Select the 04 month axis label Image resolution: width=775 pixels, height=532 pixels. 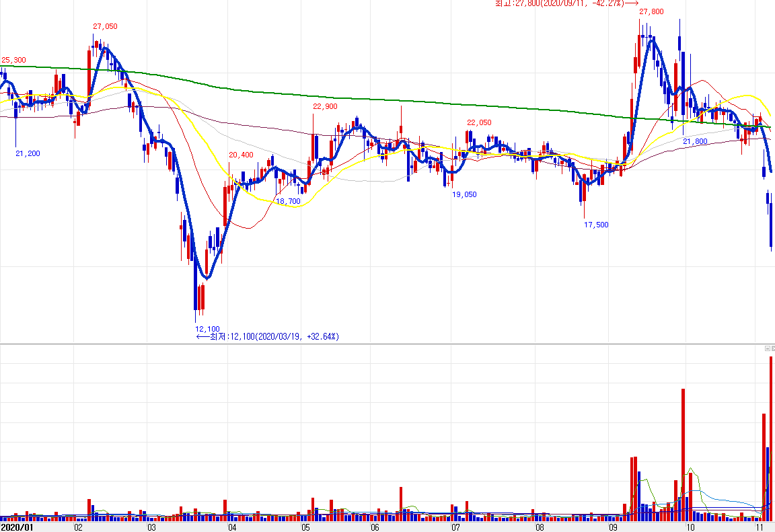pyautogui.click(x=232, y=527)
